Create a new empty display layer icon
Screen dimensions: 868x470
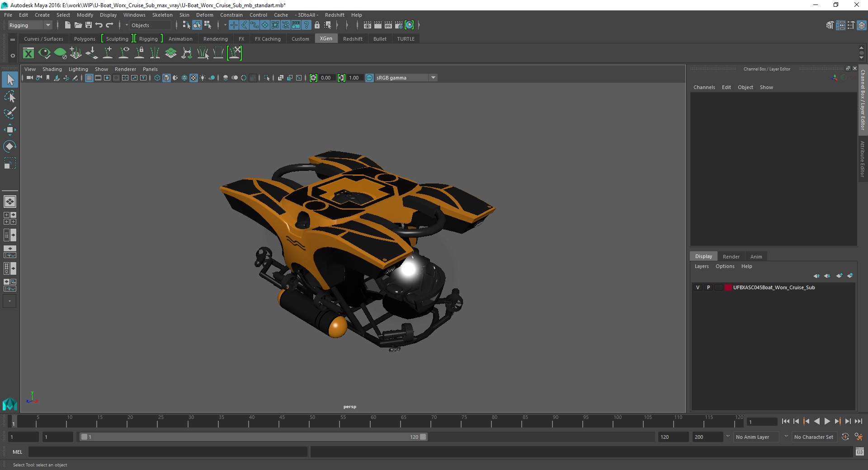(x=840, y=276)
